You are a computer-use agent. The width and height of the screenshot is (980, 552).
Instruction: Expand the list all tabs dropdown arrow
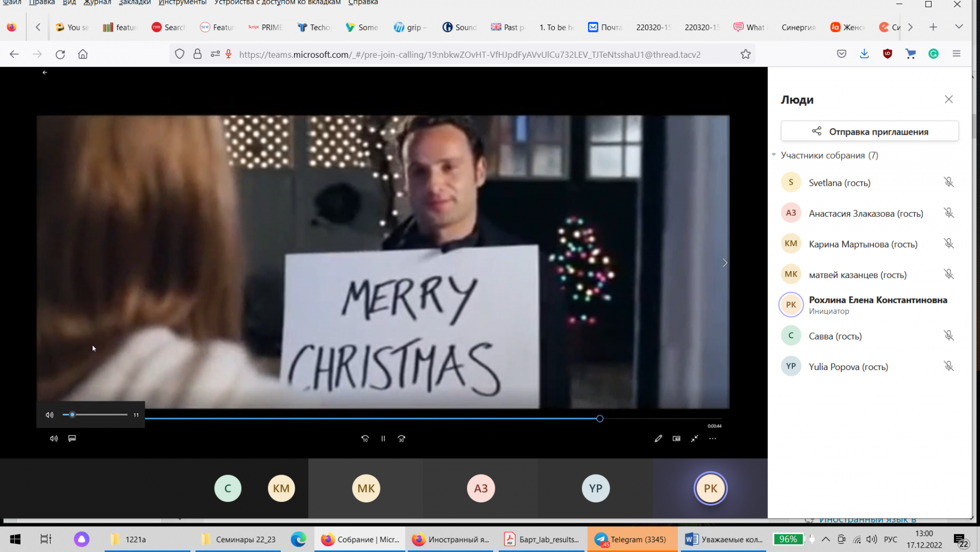click(959, 27)
